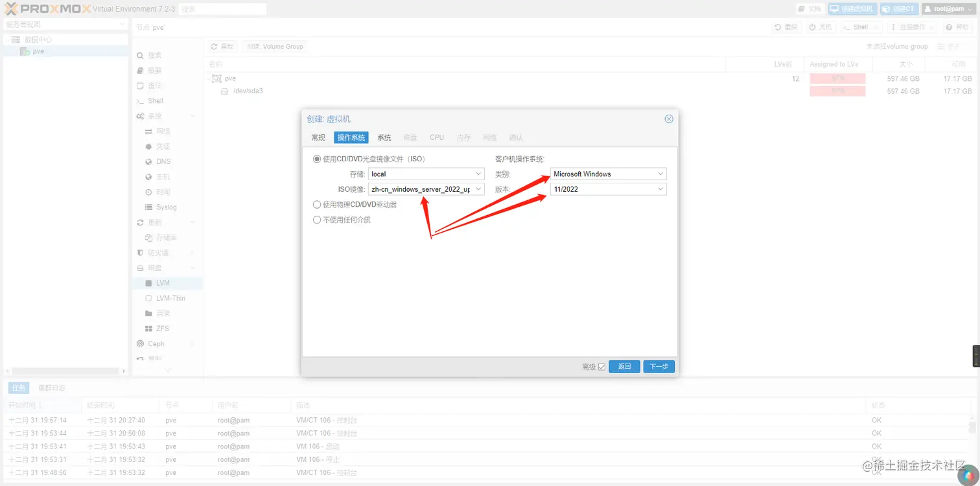Switch to 任务 tab in the bottom panel
The height and width of the screenshot is (486, 980).
click(x=19, y=388)
